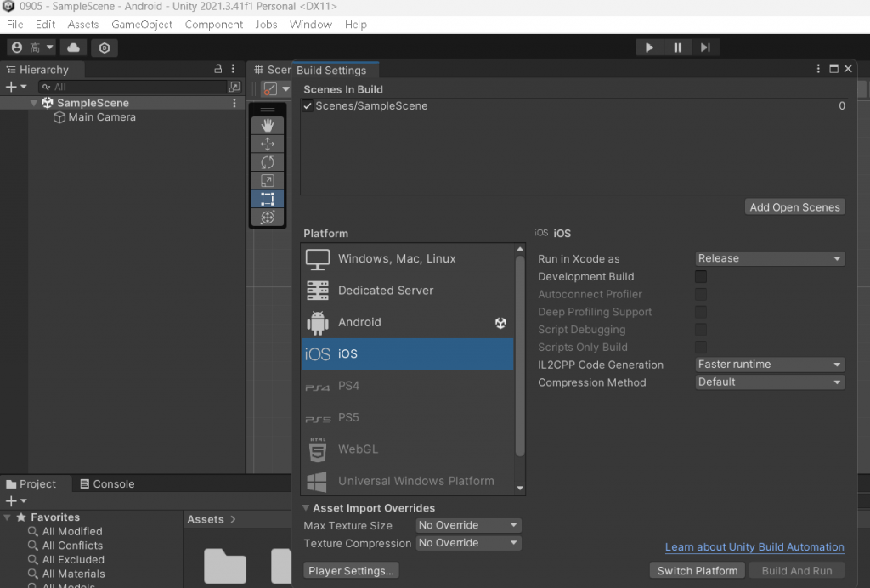Switch to Console tab
Screen dimensions: 870x588
click(107, 483)
